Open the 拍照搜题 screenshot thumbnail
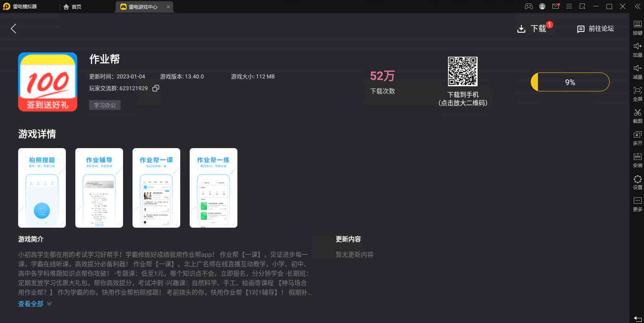Image resolution: width=644 pixels, height=323 pixels. click(x=42, y=188)
